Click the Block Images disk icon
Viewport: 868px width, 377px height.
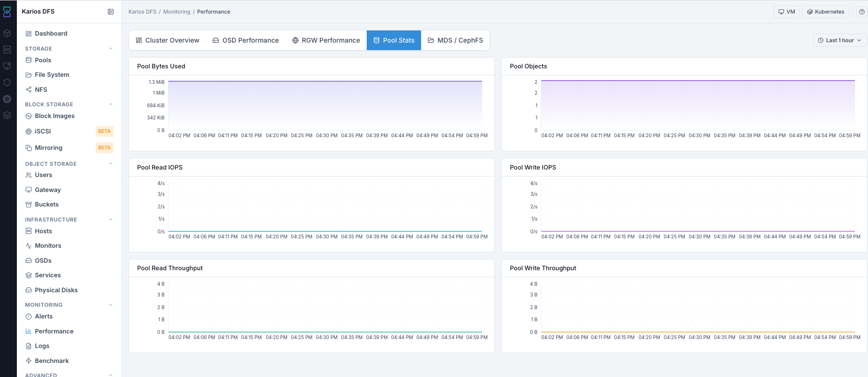coord(29,116)
